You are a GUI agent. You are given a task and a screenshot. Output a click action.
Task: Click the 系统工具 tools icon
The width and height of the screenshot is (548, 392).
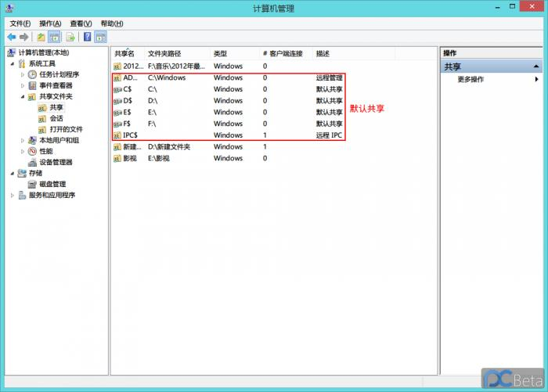(22, 63)
